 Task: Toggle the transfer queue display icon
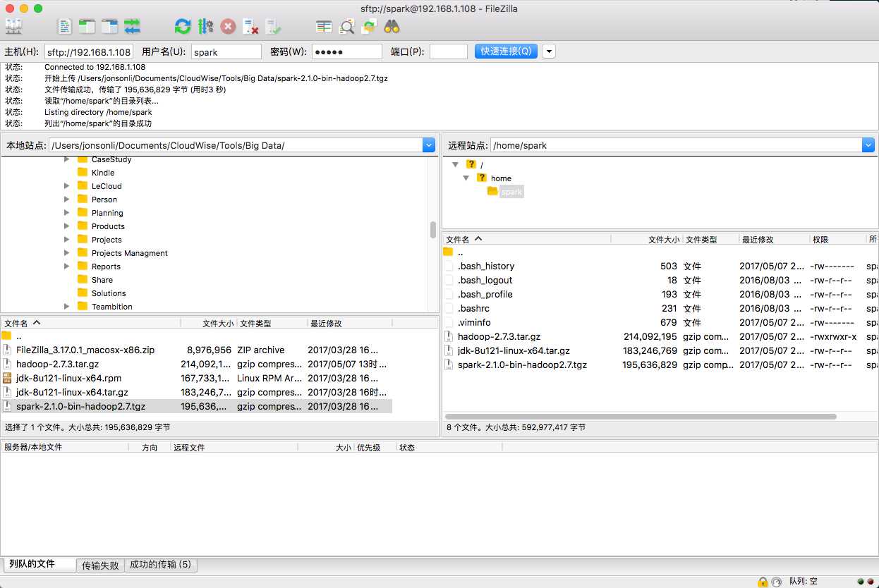tap(132, 27)
